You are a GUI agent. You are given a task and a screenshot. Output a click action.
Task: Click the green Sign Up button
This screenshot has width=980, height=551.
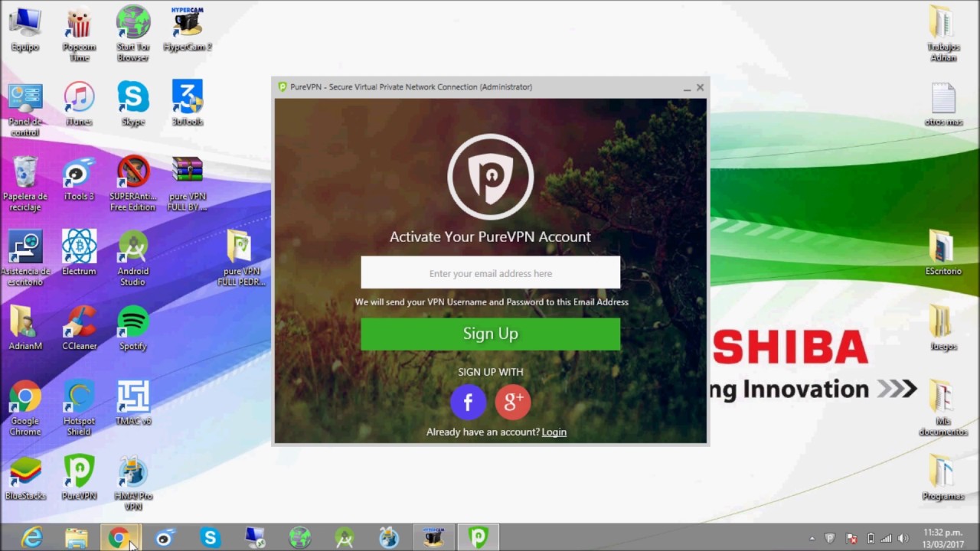[x=490, y=334]
